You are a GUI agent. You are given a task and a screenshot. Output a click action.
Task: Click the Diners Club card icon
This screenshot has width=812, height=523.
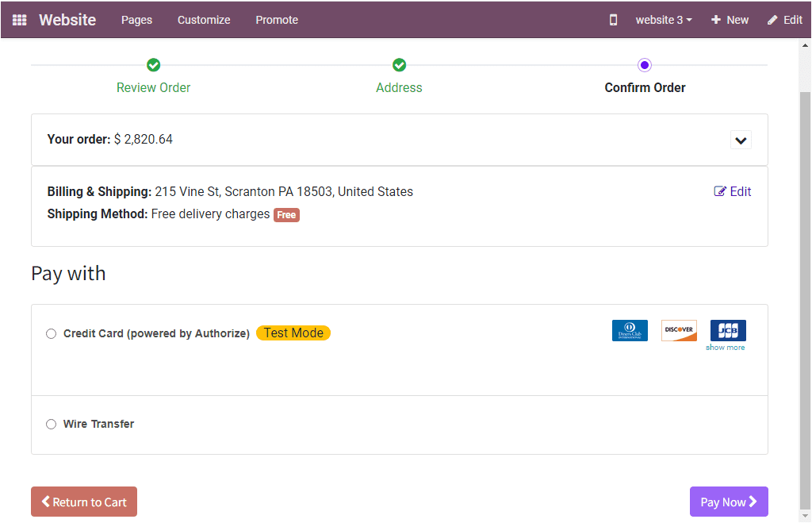coord(630,329)
